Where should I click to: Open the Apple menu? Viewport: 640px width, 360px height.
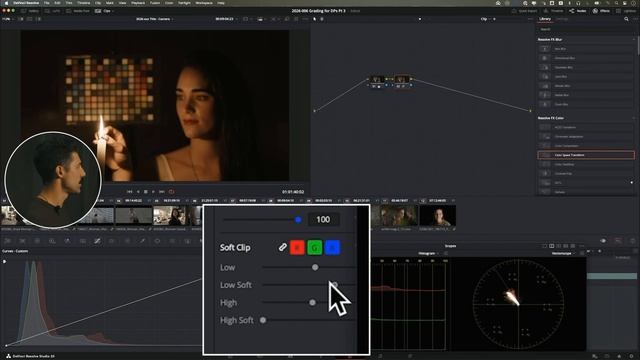pyautogui.click(x=6, y=3)
